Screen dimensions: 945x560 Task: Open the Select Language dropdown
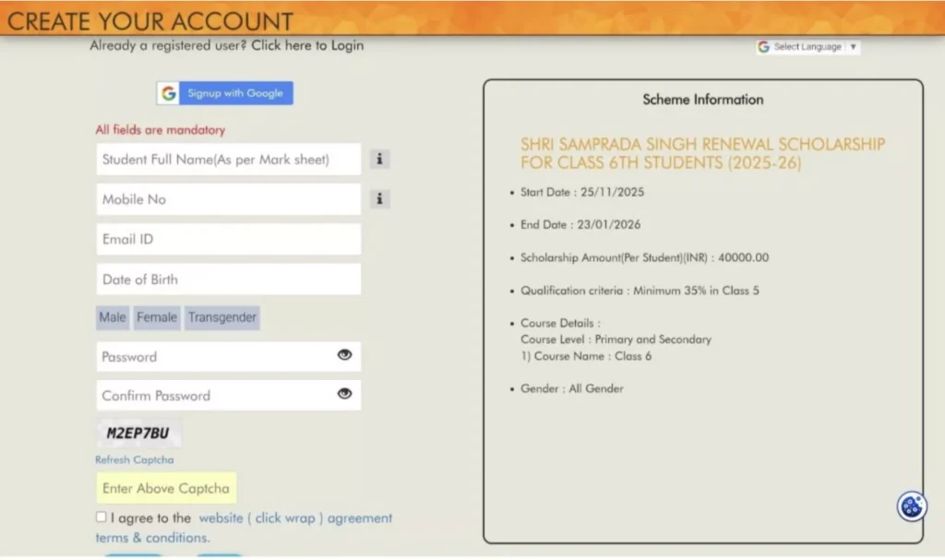(x=812, y=46)
